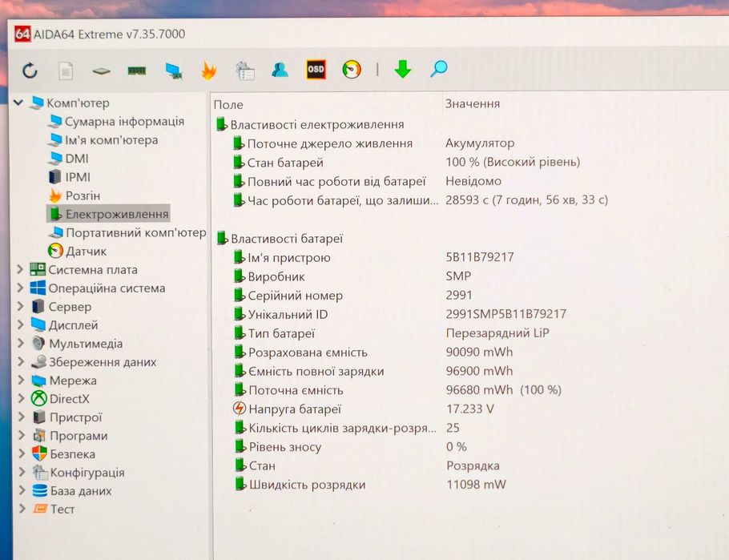Open the network monitor toolbar icon
Viewport: 729px width, 560px height.
pos(173,71)
